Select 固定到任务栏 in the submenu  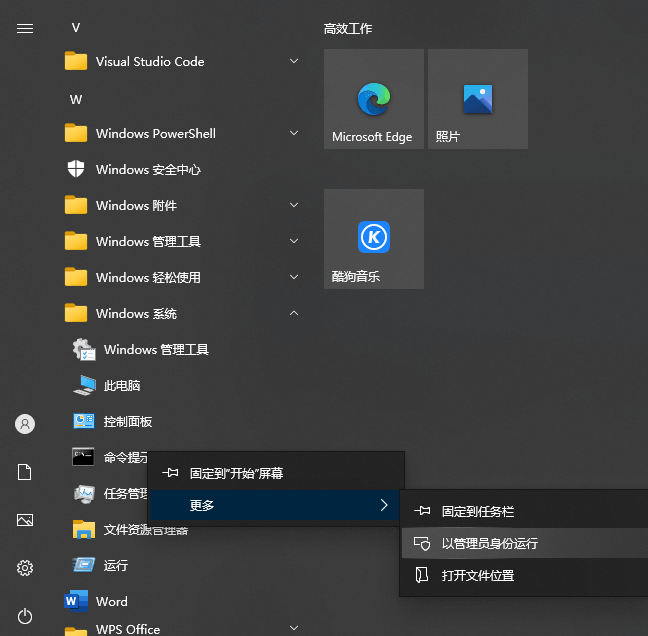[x=478, y=511]
